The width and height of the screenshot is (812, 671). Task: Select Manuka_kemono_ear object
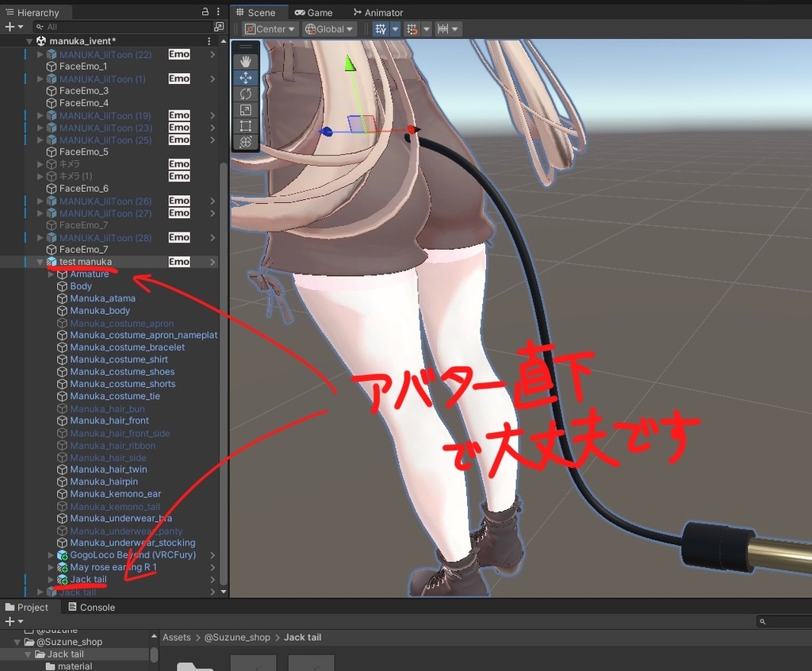(116, 494)
